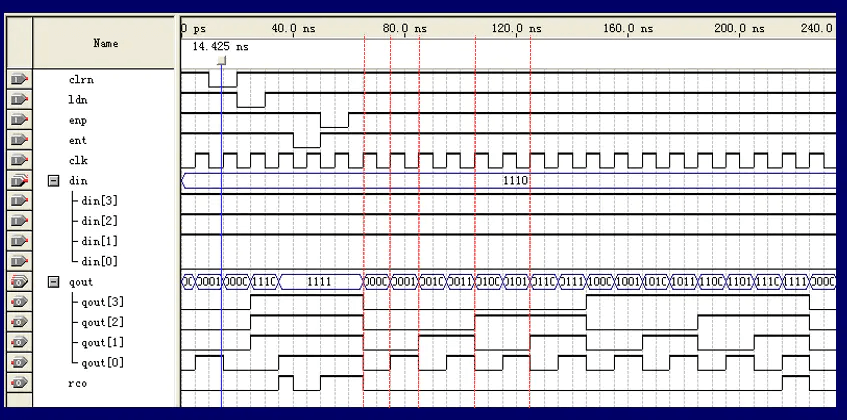This screenshot has width=847, height=420.
Task: Click the 160.0 ns mark on time ruler
Action: [x=628, y=28]
